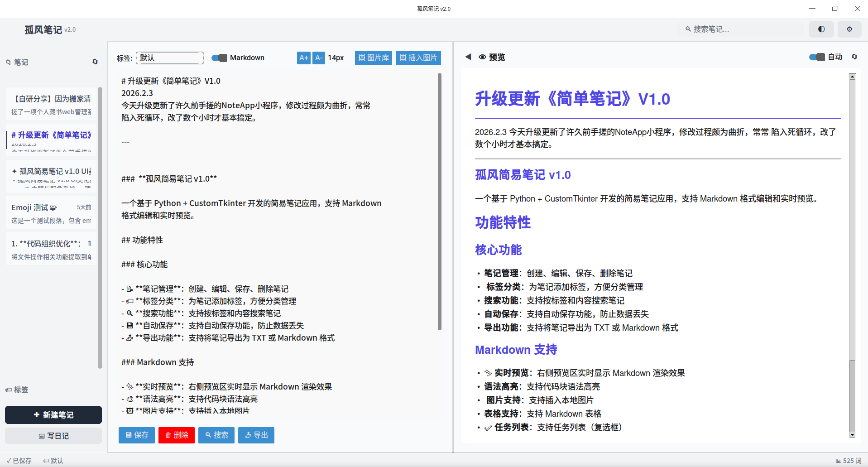The width and height of the screenshot is (868, 467).
Task: Open the settings gear
Action: (849, 29)
